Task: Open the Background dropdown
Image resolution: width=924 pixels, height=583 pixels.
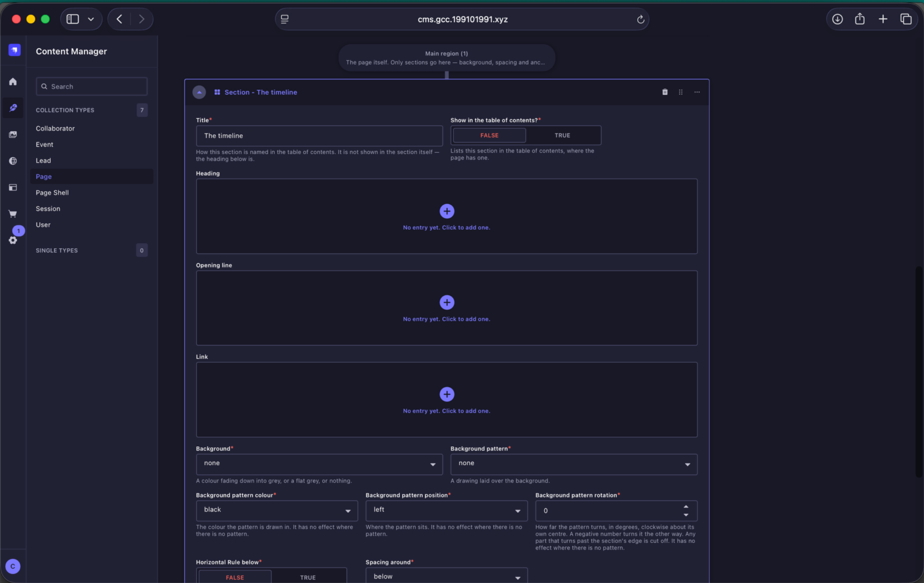Action: [319, 464]
